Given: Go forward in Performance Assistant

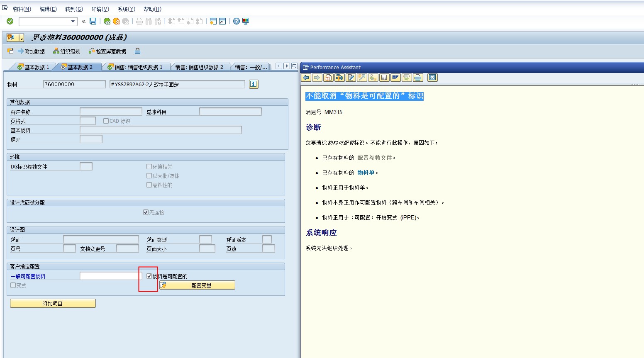Looking at the screenshot, I should [x=317, y=78].
